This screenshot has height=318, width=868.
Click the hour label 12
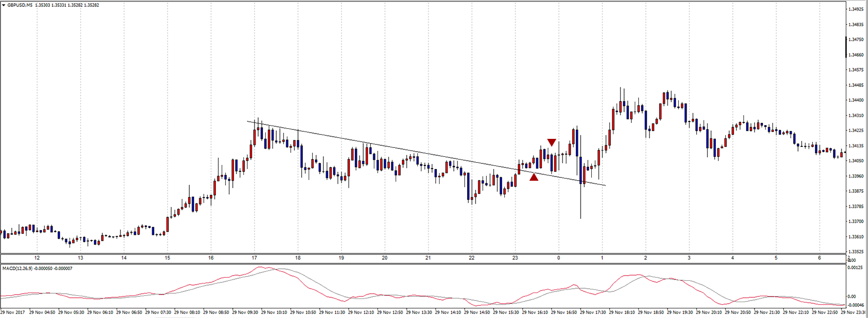37,258
